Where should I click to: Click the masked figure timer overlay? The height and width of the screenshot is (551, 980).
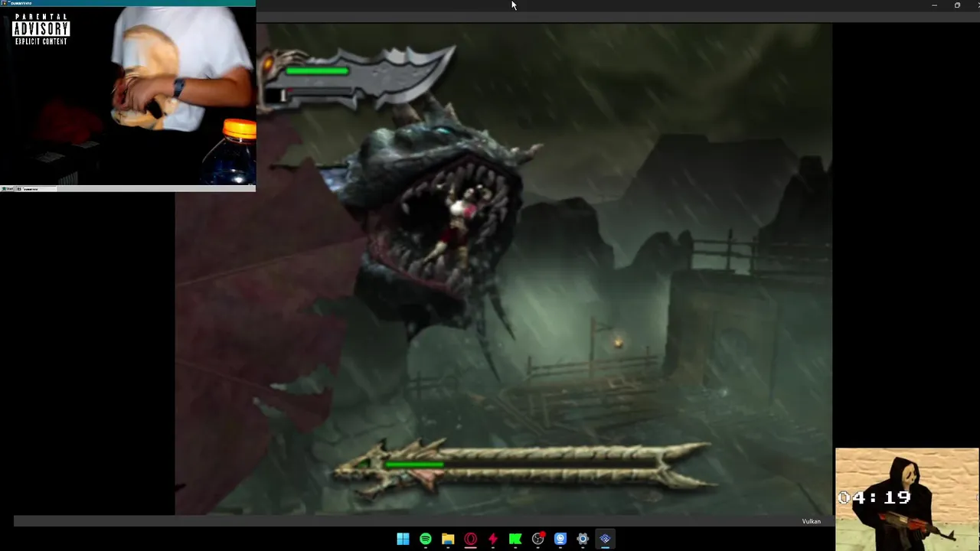(x=907, y=499)
